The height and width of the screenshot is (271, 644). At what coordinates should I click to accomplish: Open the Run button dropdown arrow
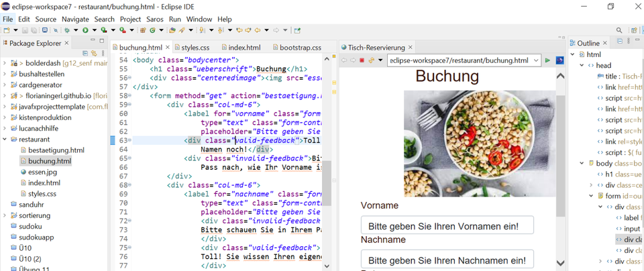coord(94,30)
